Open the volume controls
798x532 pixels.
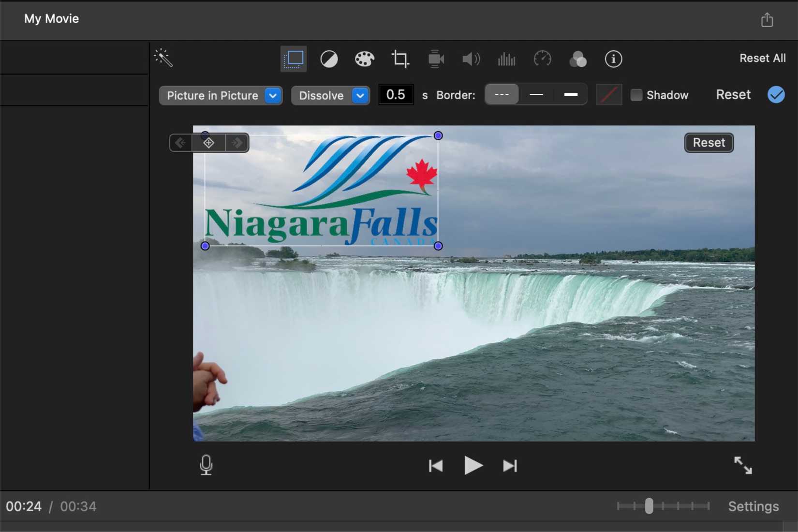click(x=471, y=59)
